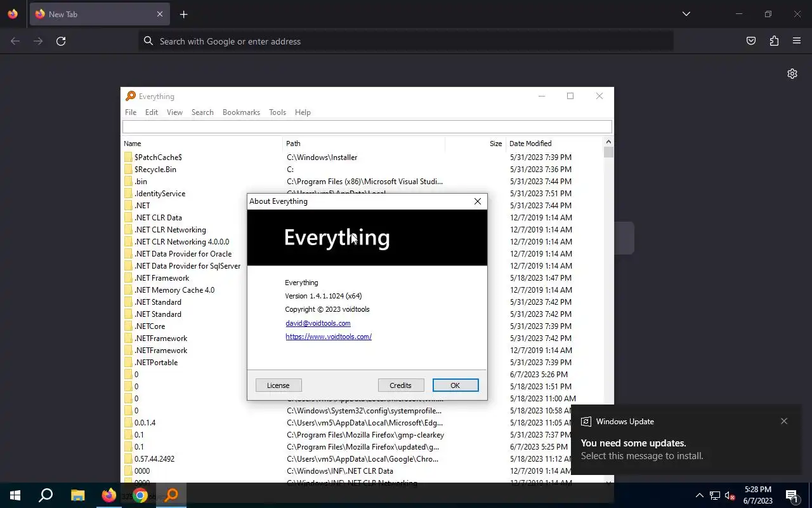Show hidden system tray icons
The image size is (812, 508).
click(x=699, y=495)
